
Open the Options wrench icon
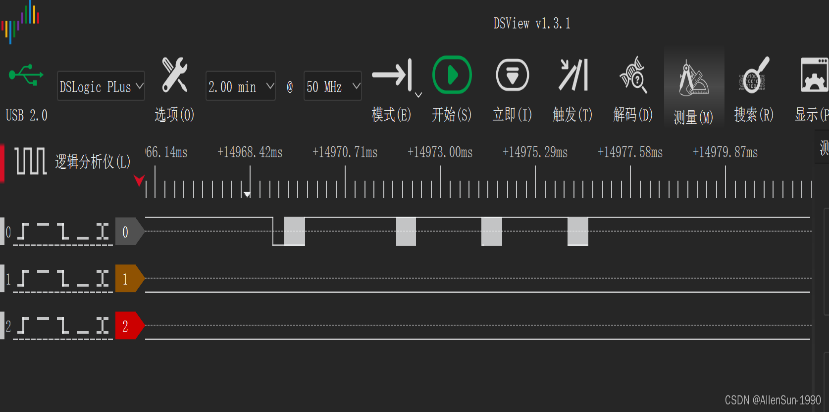175,74
